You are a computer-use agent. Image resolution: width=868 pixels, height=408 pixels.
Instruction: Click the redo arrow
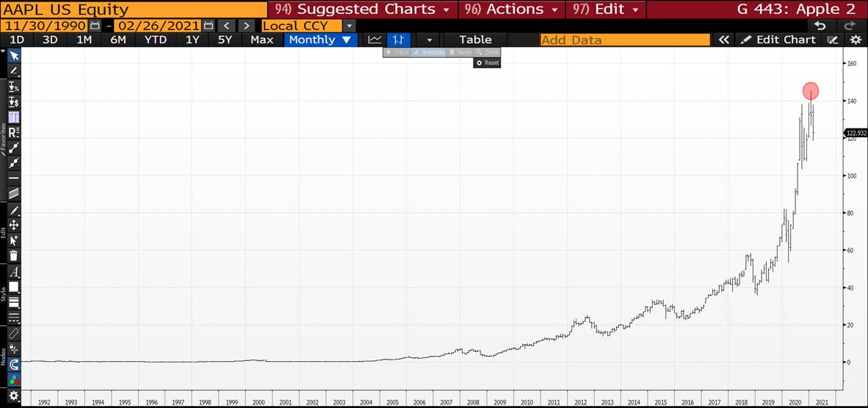coord(850,26)
